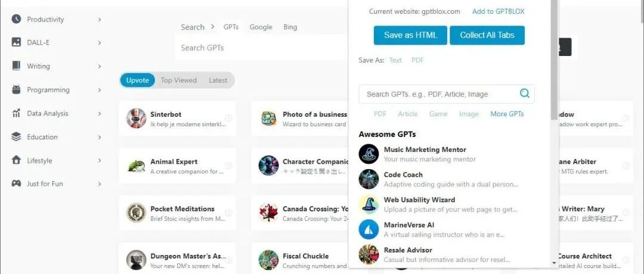Image resolution: width=644 pixels, height=274 pixels.
Task: Click the Education layers icon
Action: (x=16, y=136)
